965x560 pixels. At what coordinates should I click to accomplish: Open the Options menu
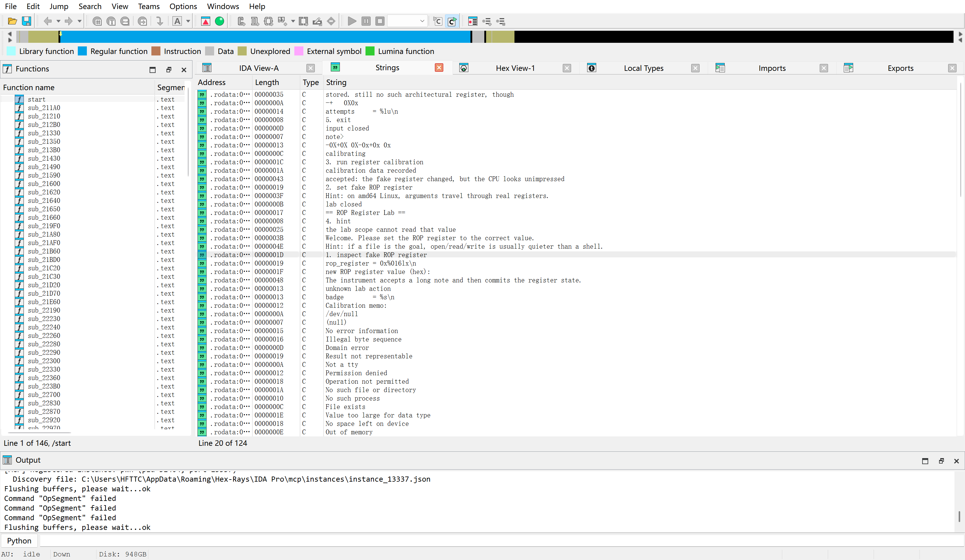[183, 7]
